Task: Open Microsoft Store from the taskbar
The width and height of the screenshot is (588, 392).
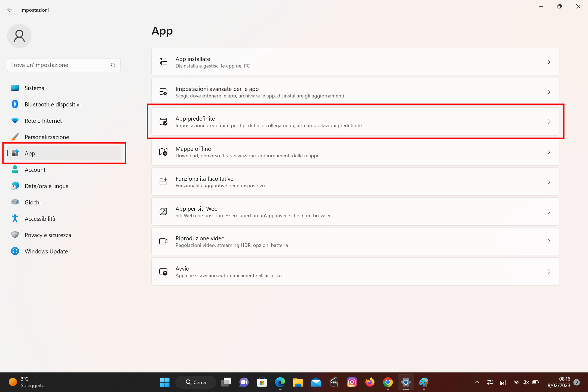Action: [262, 382]
